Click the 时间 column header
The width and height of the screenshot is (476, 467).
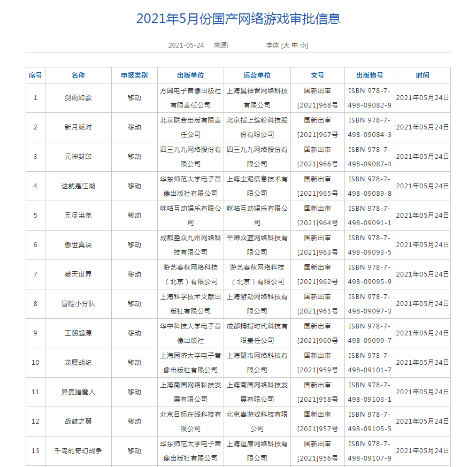click(423, 75)
